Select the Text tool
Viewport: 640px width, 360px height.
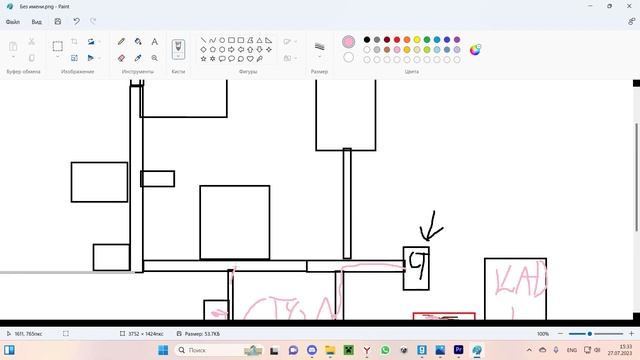pyautogui.click(x=154, y=41)
